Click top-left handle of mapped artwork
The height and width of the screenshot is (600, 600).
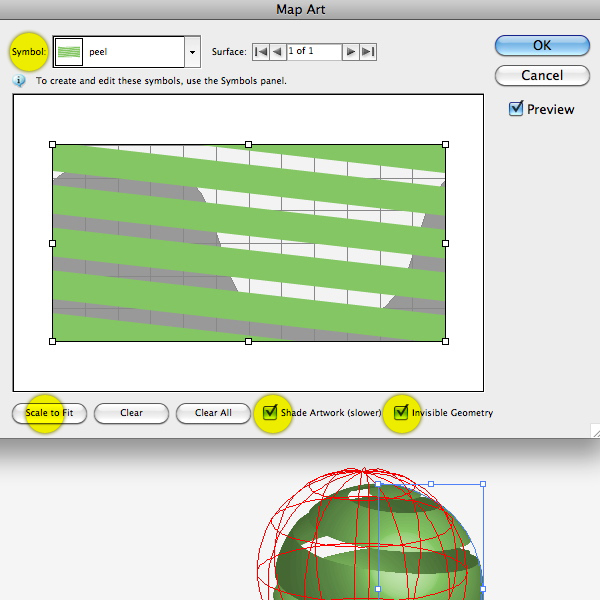click(x=53, y=144)
